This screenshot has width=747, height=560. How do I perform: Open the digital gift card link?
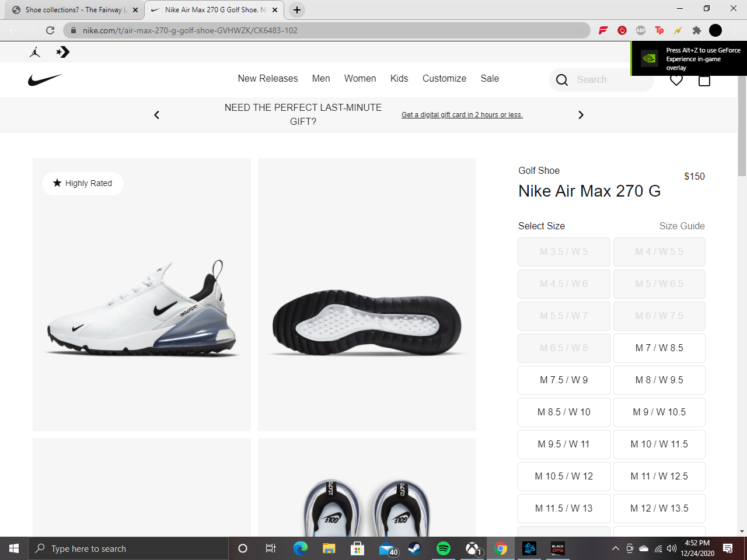(x=462, y=115)
